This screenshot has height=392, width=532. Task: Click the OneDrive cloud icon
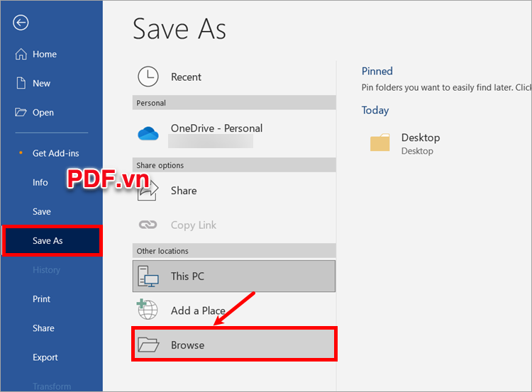(x=148, y=133)
